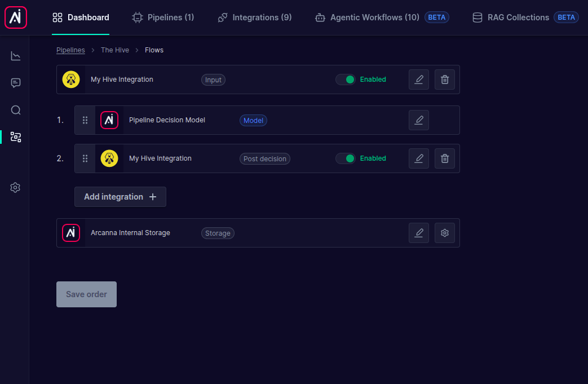The height and width of the screenshot is (384, 588).
Task: Open the analytics chart icon in the sidebar
Action: click(15, 56)
